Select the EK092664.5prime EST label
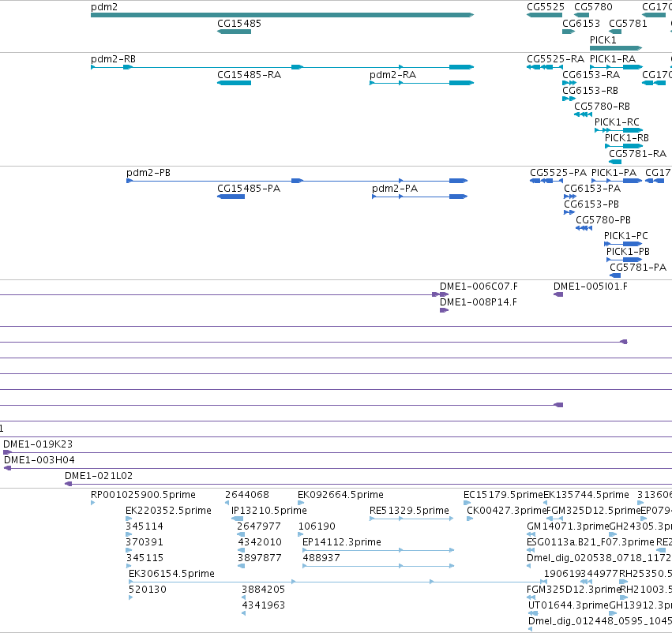 pyautogui.click(x=340, y=495)
